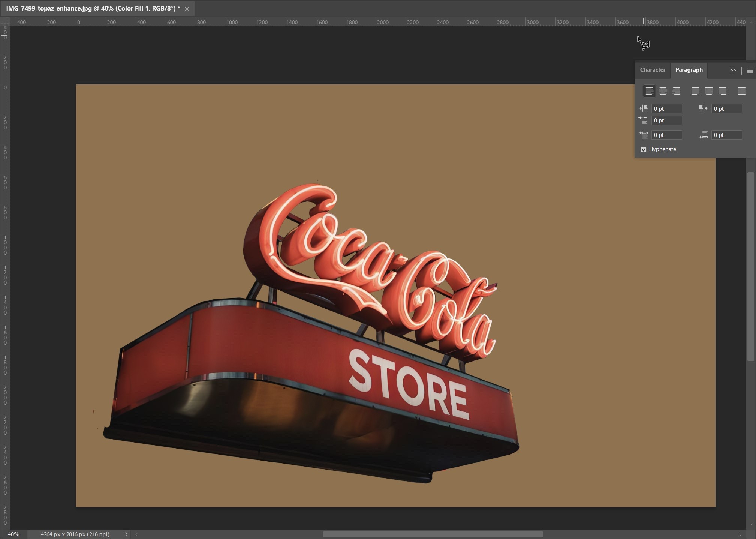Viewport: 756px width, 539px height.
Task: Choose justify last right icon
Action: 722,91
